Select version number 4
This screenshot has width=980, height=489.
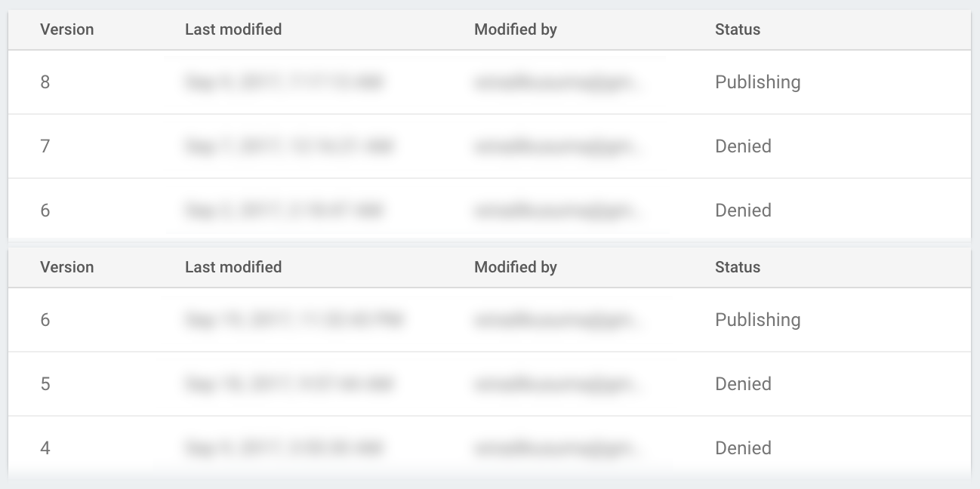(45, 448)
